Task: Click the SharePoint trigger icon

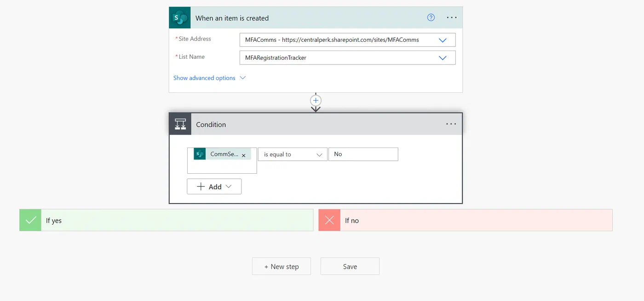Action: (x=180, y=18)
